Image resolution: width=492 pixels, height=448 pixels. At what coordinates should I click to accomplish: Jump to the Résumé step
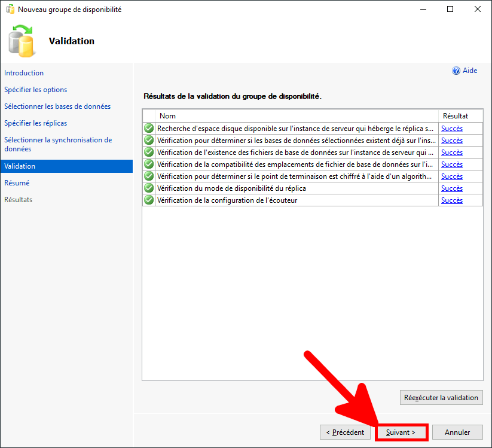click(x=17, y=183)
